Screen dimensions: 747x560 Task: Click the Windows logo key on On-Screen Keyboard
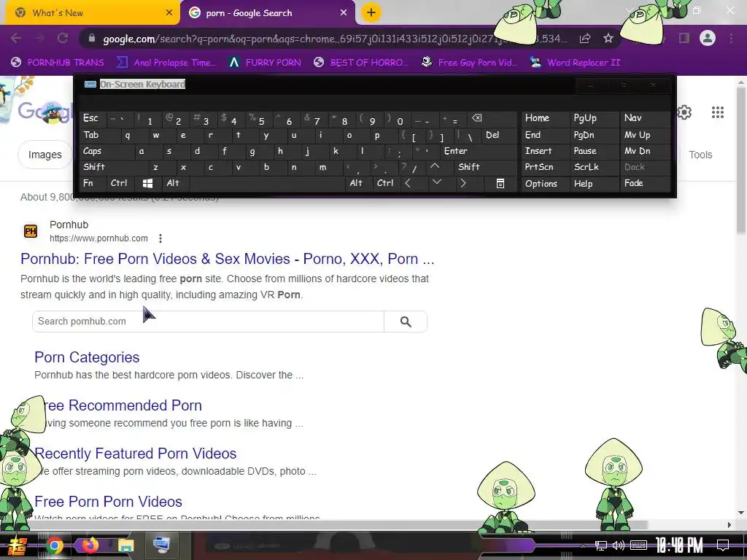coord(147,183)
